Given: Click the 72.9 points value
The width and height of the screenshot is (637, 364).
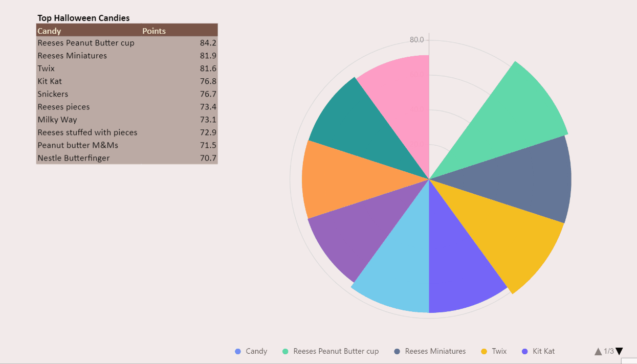Looking at the screenshot, I should [208, 132].
